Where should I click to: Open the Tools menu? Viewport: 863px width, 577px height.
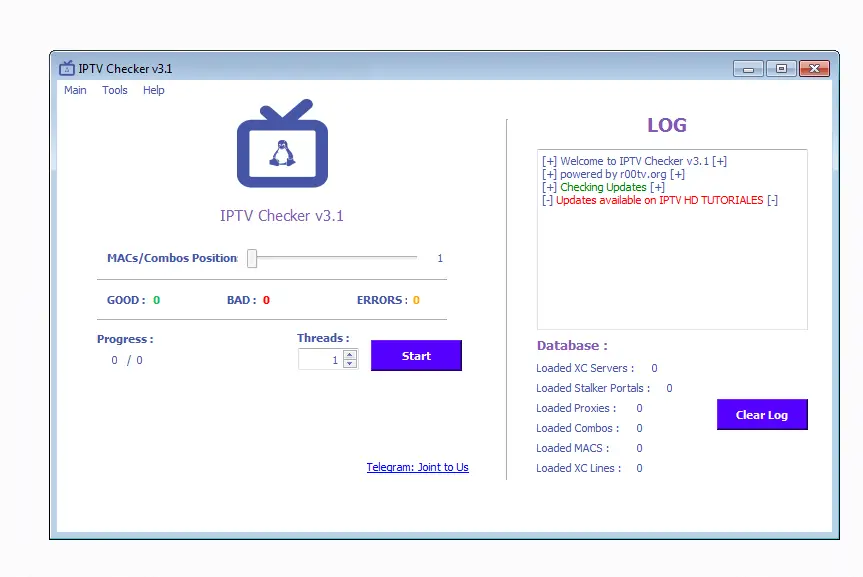coord(114,90)
